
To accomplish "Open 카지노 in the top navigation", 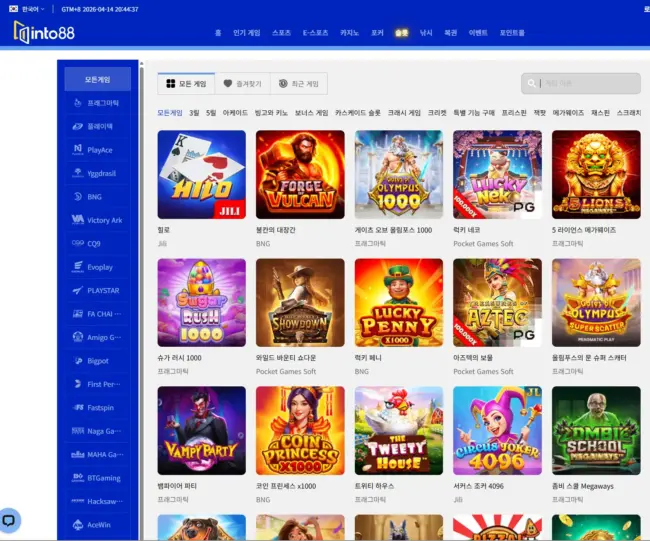I will point(349,33).
